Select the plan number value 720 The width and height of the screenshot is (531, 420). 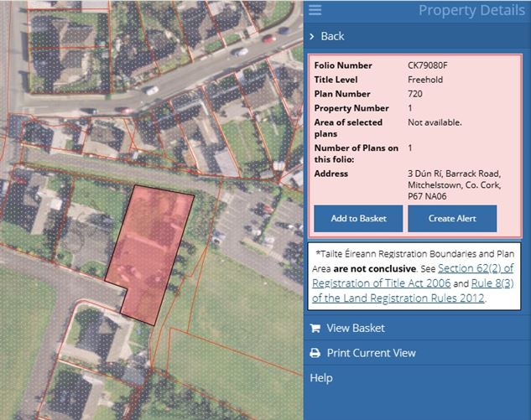click(x=414, y=94)
